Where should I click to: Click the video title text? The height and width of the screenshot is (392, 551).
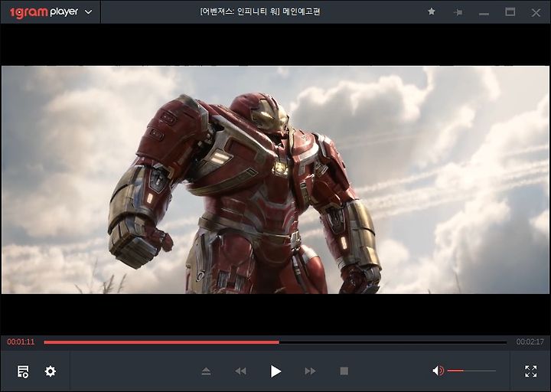coord(260,11)
